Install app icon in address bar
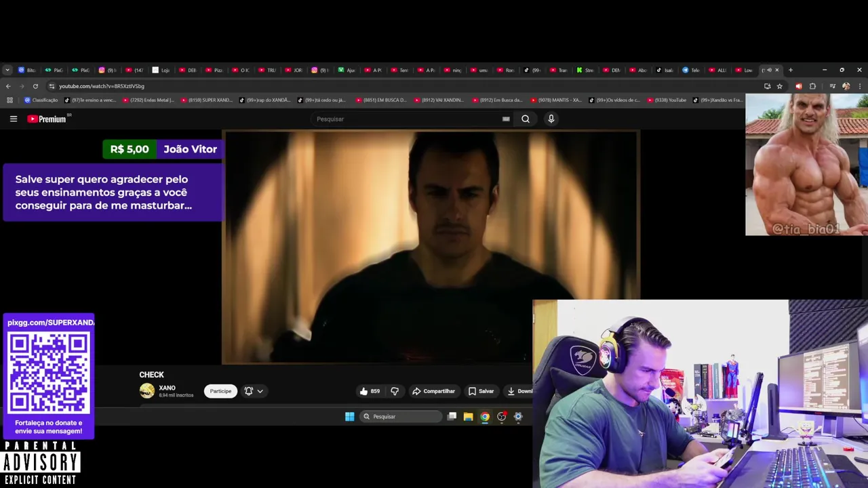Viewport: 868px width, 488px height. 767,86
